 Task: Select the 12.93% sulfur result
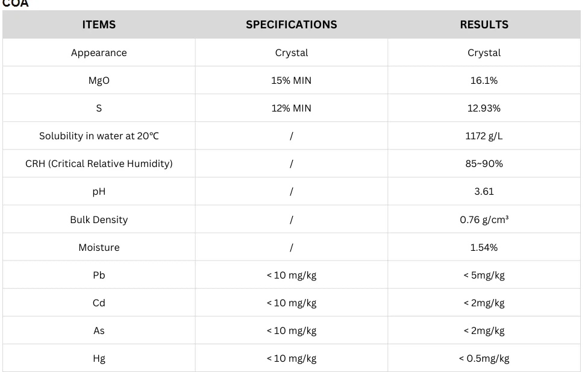click(x=484, y=108)
